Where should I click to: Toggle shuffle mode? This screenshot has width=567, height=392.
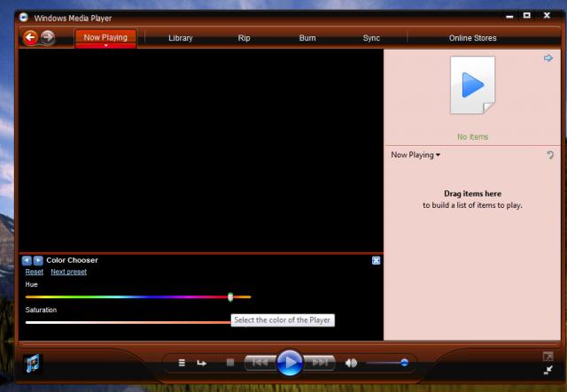tap(182, 363)
